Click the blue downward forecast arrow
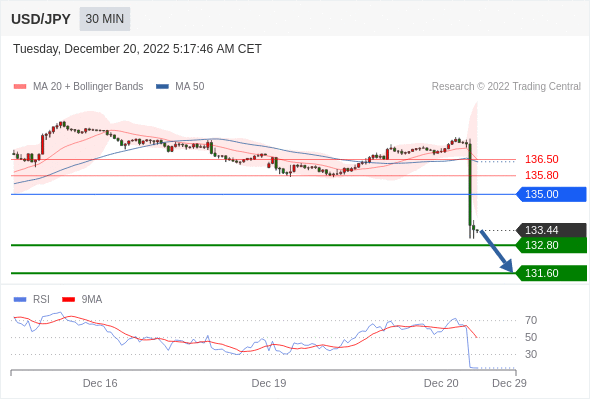Viewport: 590px width, 400px height. tap(497, 251)
